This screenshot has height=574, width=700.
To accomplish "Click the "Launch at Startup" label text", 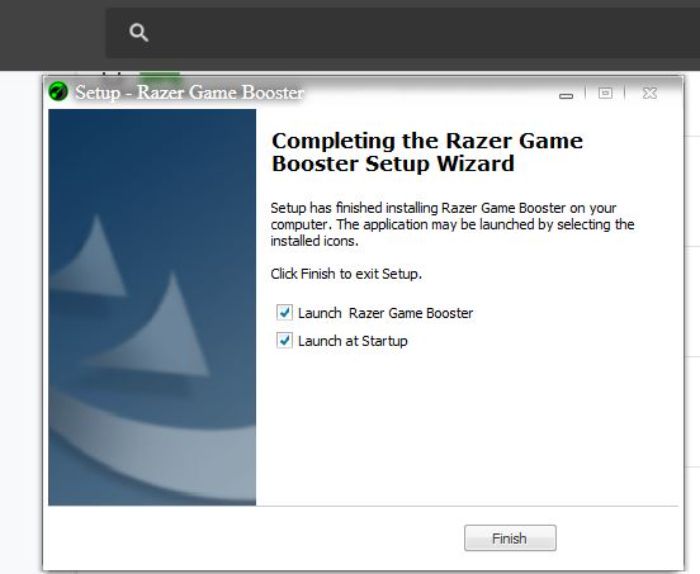I will click(353, 341).
